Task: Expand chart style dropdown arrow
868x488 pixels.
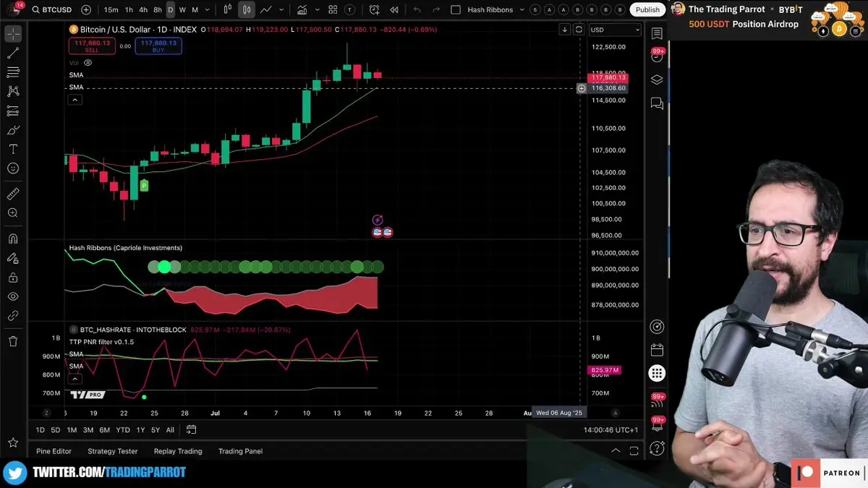Action: pos(280,10)
